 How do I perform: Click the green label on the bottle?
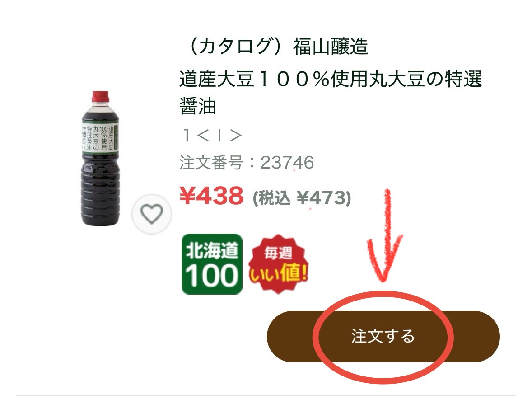[100, 138]
